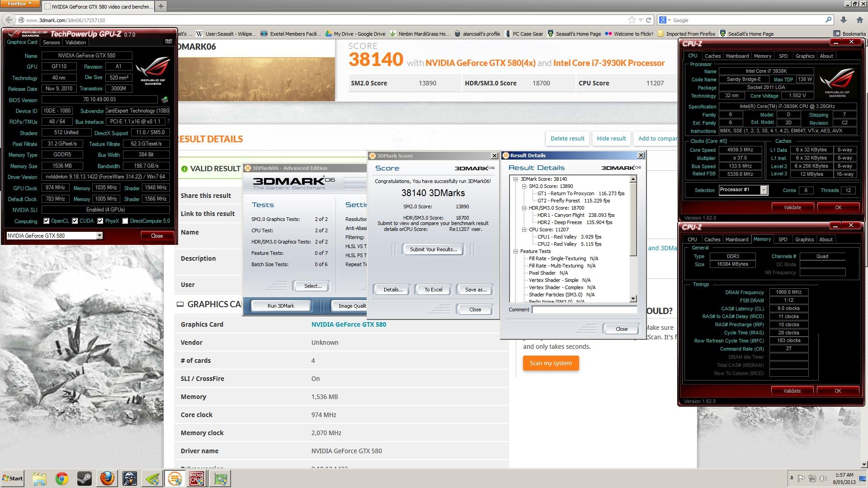868x488 pixels.
Task: Click the search magnifier in Google box
Action: pyautogui.click(x=828, y=20)
